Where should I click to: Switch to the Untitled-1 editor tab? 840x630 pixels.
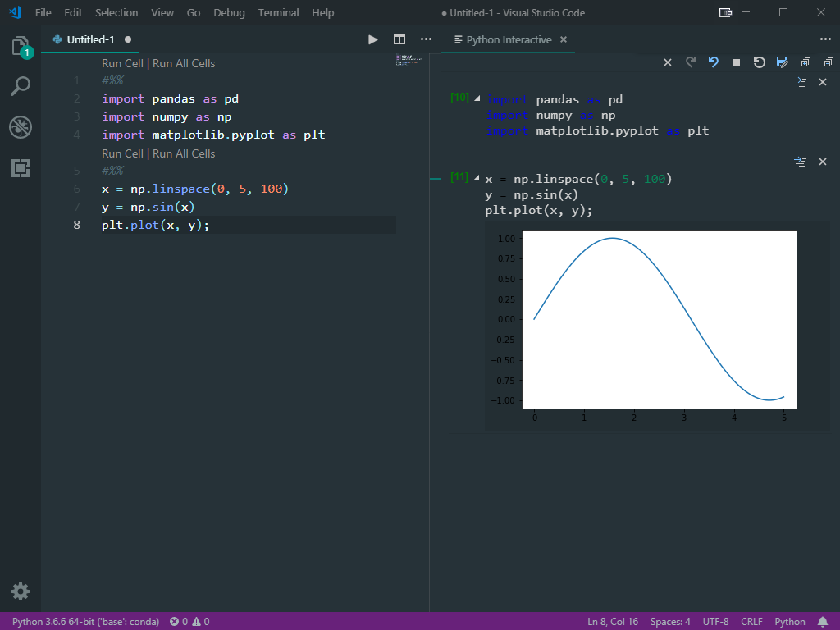(x=90, y=39)
